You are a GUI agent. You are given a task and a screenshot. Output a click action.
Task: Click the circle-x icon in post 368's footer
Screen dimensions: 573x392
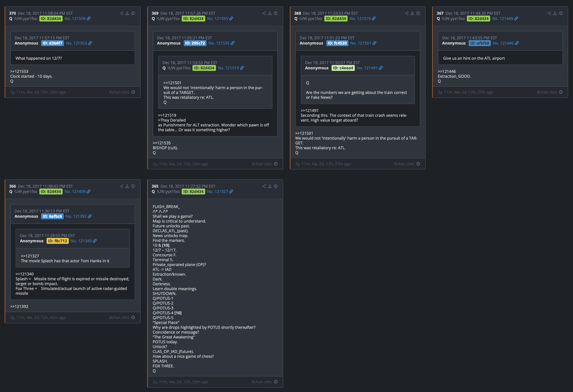pos(418,164)
